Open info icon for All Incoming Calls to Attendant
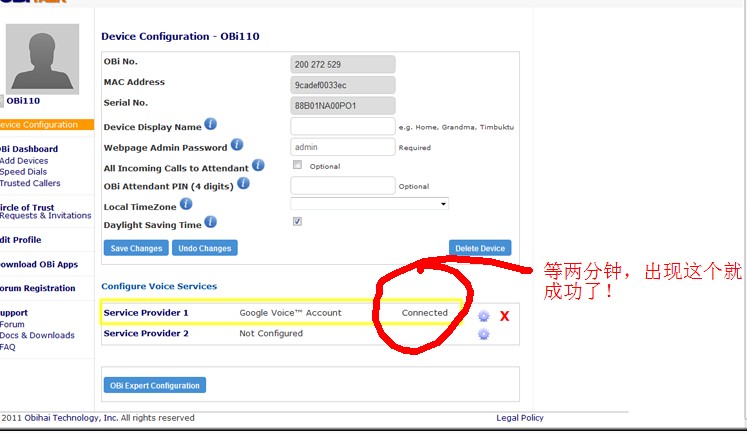Screen dimensions: 747x433 tap(258, 165)
